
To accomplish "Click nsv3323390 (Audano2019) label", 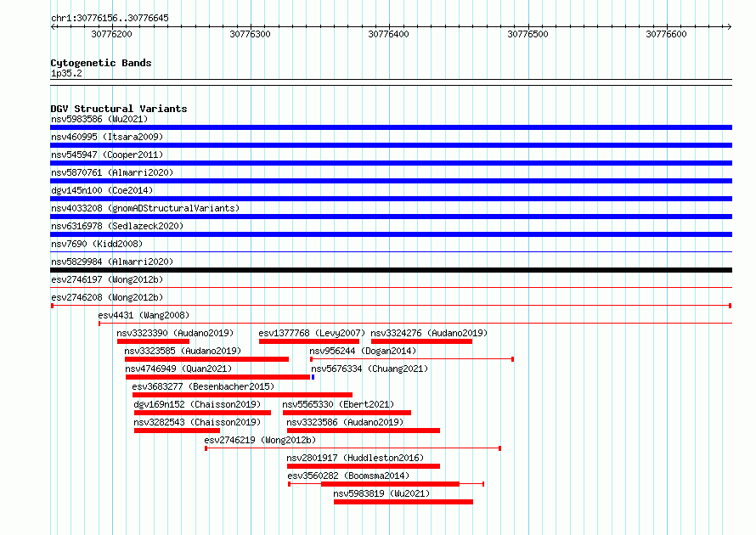I will click(x=175, y=333).
